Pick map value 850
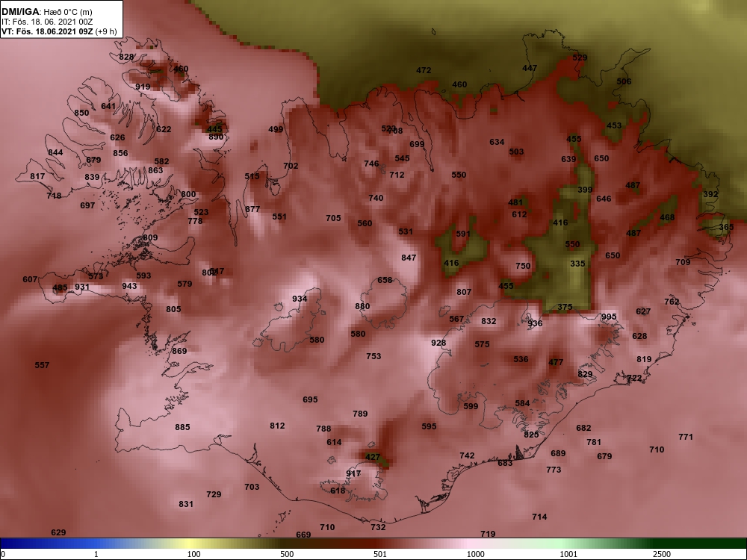 [x=81, y=113]
